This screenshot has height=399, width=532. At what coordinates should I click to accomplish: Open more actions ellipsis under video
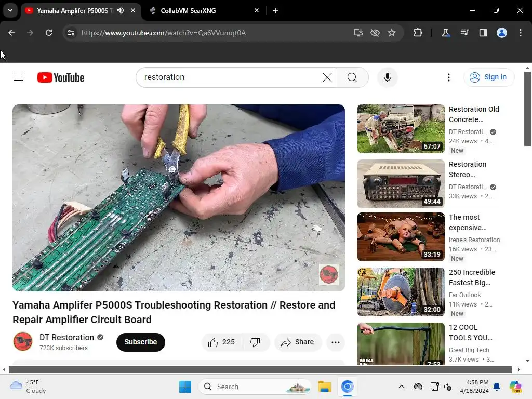coord(335,342)
